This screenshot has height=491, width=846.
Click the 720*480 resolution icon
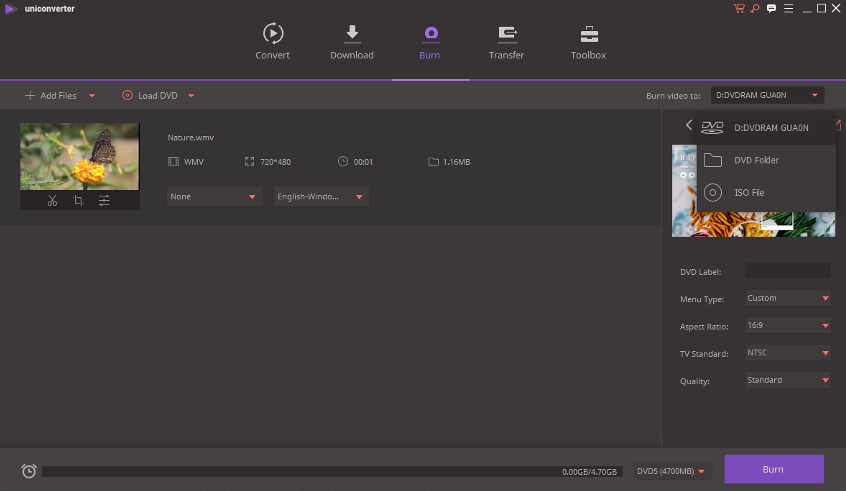(x=249, y=161)
